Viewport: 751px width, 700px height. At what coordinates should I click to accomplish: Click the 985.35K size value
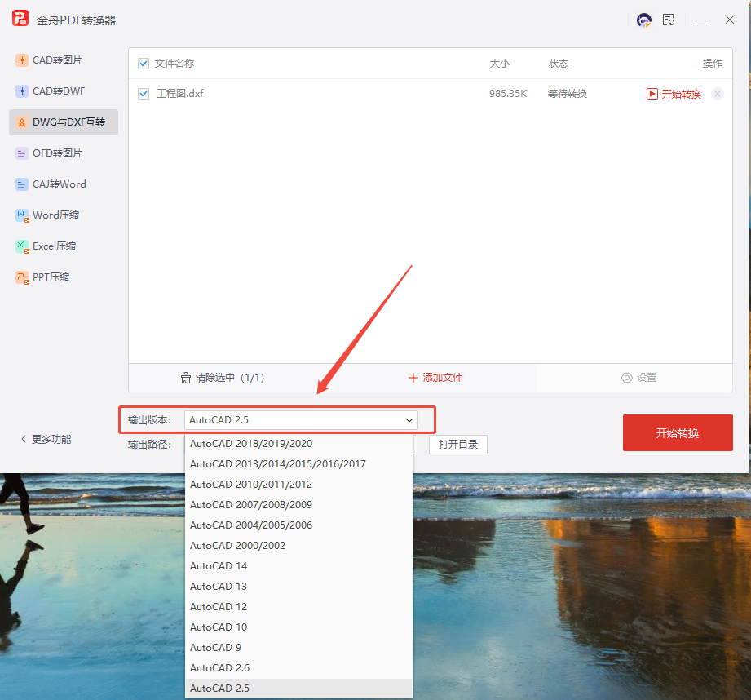click(508, 94)
